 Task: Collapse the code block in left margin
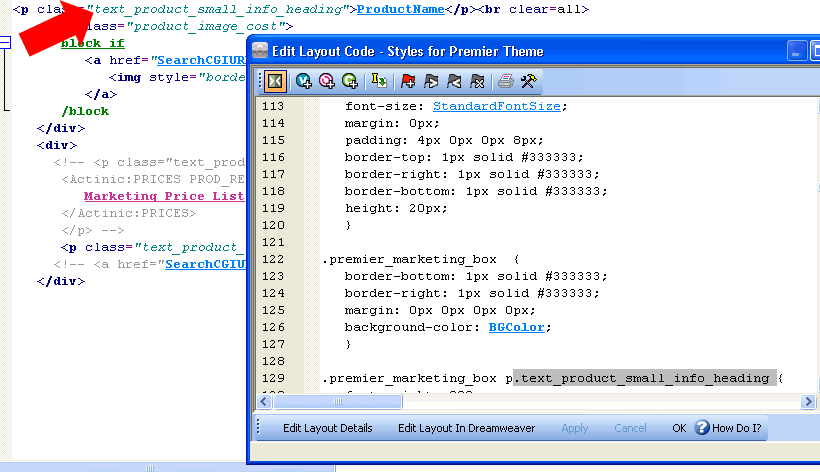tap(5, 43)
